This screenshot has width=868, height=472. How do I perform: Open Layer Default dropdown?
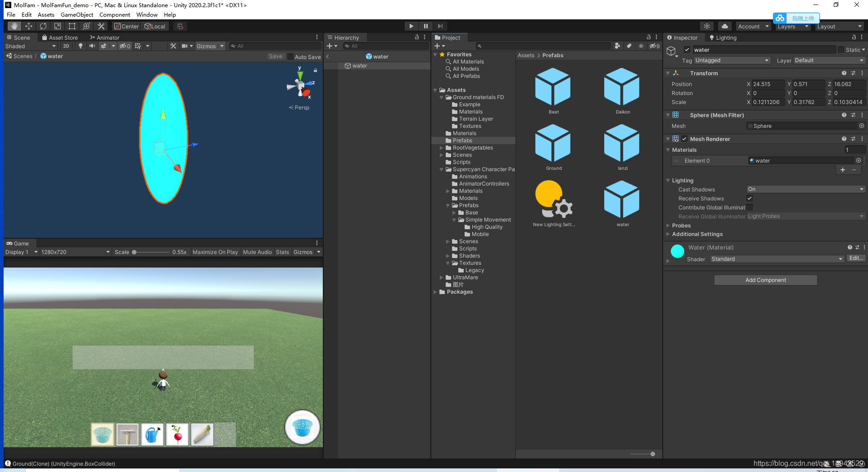(x=829, y=60)
